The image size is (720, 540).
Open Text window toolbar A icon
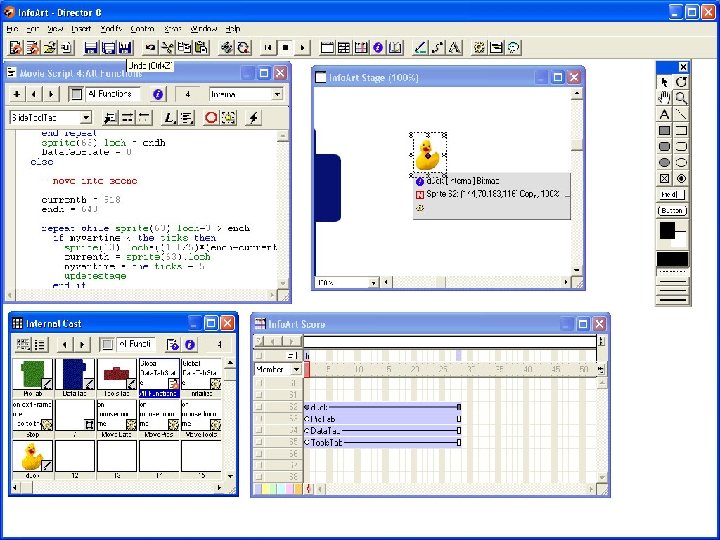(455, 47)
